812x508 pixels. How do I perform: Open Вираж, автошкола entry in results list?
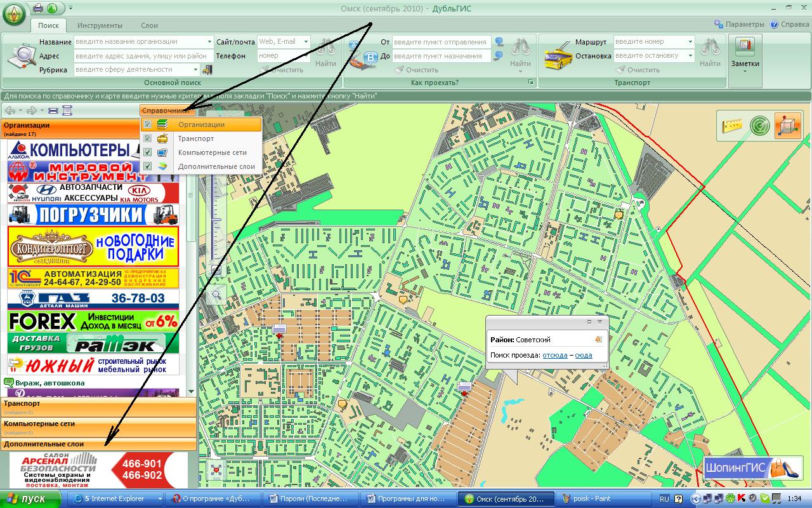[49, 383]
